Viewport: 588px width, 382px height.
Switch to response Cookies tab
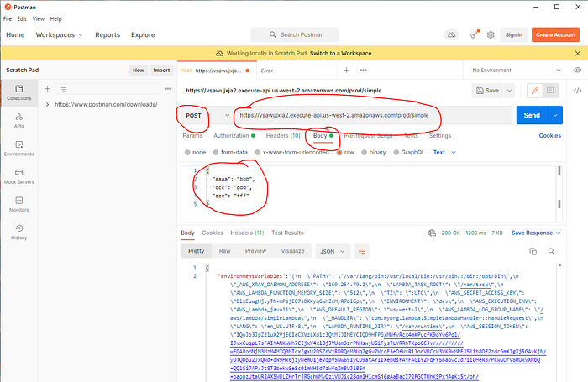[213, 233]
